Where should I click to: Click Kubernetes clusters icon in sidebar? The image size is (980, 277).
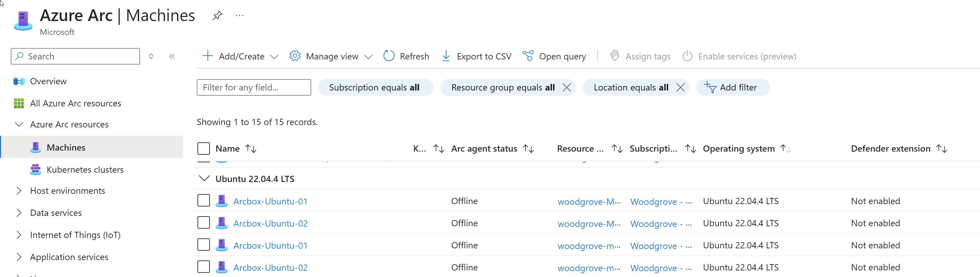click(x=36, y=170)
